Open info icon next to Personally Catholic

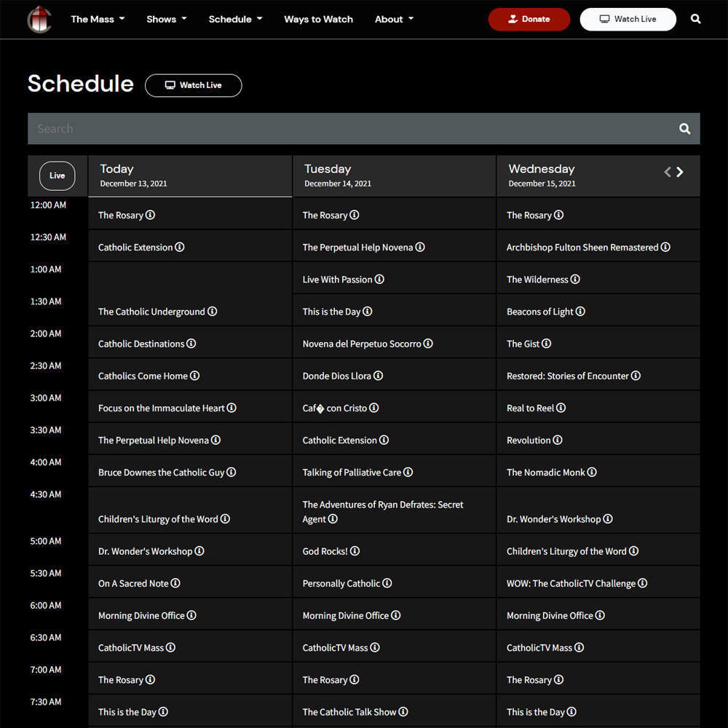tap(387, 582)
